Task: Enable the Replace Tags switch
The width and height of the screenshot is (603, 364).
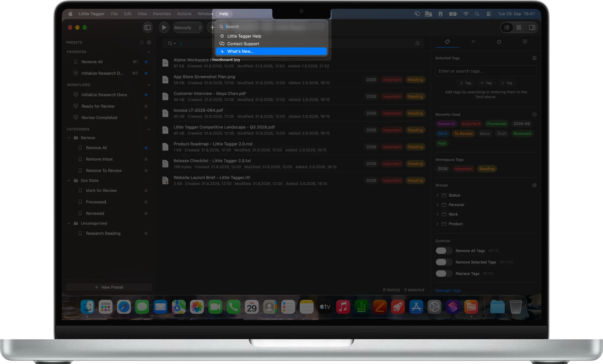Action: (x=443, y=274)
